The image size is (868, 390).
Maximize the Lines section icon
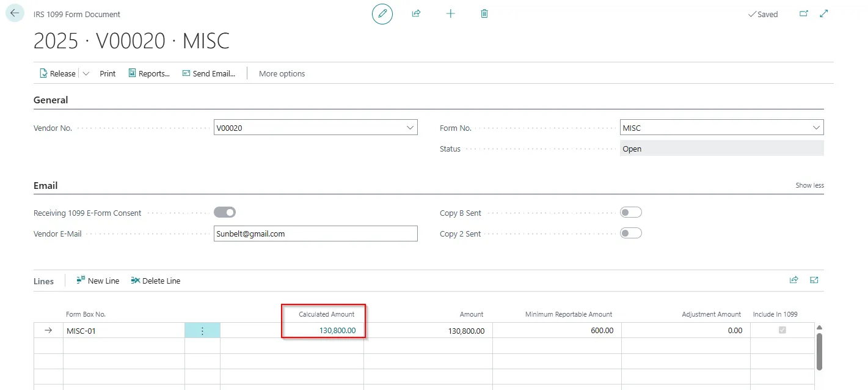(814, 280)
